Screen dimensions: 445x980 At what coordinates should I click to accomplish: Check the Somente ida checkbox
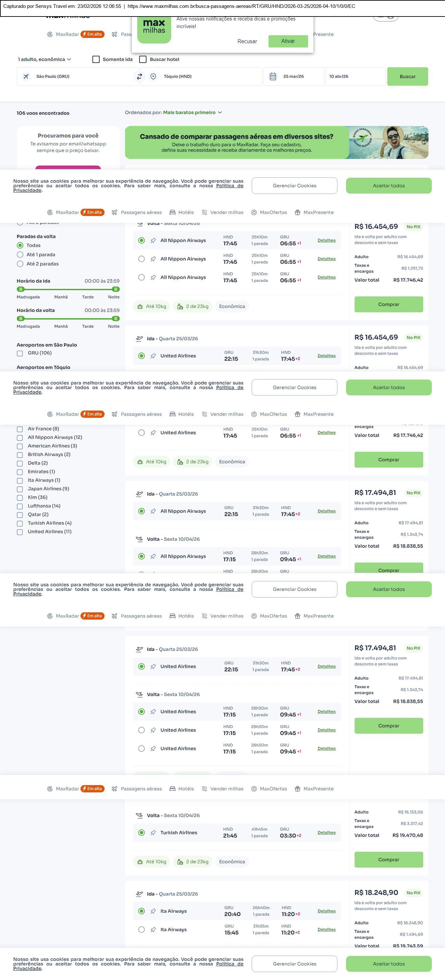96,59
